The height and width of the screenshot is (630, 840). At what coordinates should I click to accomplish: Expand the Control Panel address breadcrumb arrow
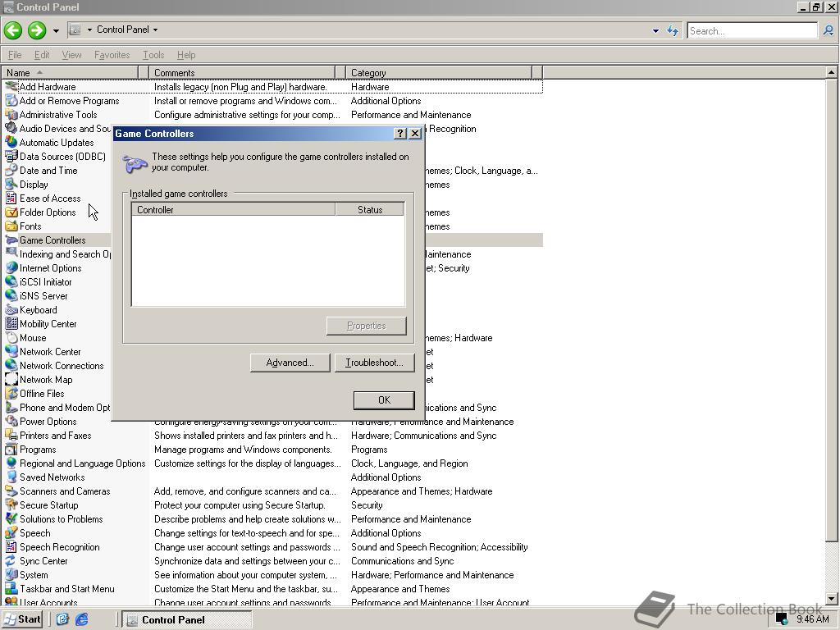(x=155, y=30)
